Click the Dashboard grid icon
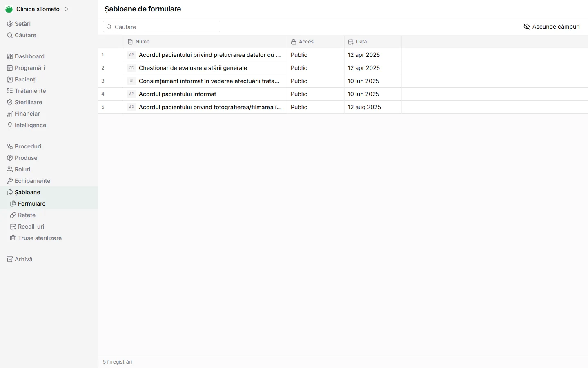588x368 pixels. [x=10, y=56]
